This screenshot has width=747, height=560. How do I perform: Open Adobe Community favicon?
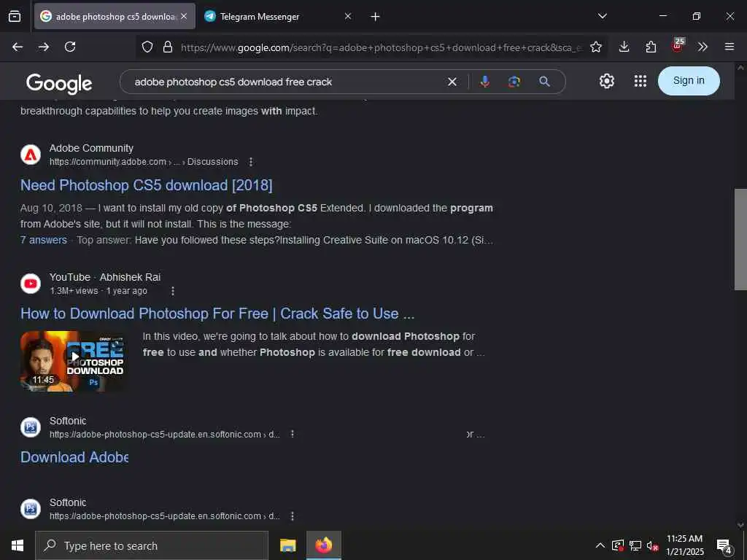(31, 155)
